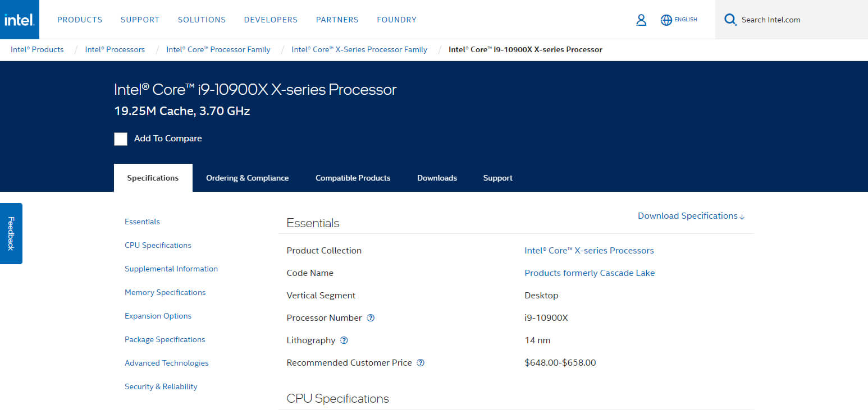The height and width of the screenshot is (410, 868).
Task: Click the Search Intel.com field
Action: coord(792,20)
